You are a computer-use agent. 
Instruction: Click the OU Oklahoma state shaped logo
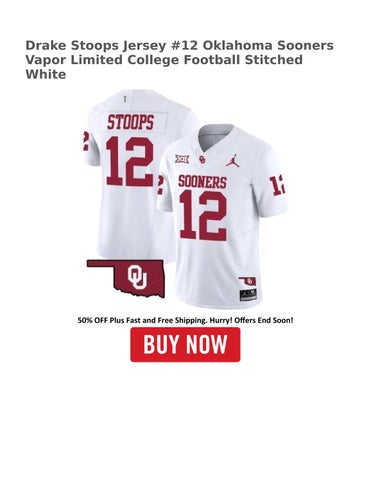point(126,277)
